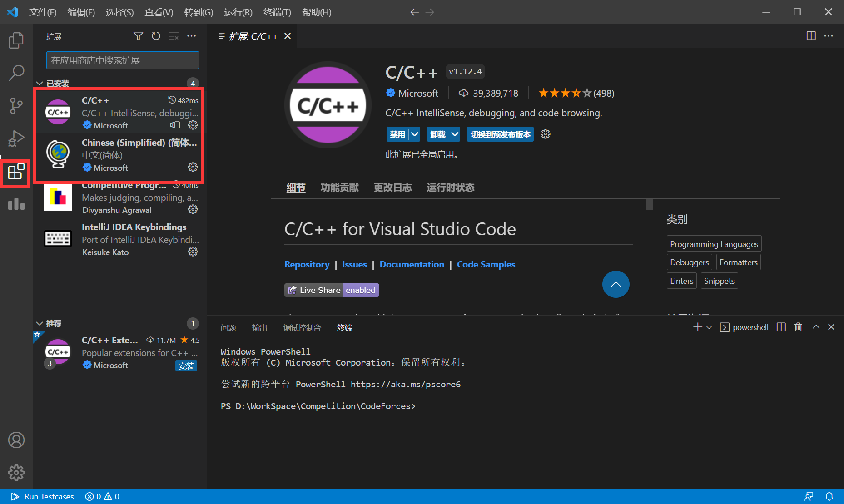Open the Extensions view icon
This screenshot has height=504, width=844.
pyautogui.click(x=16, y=172)
